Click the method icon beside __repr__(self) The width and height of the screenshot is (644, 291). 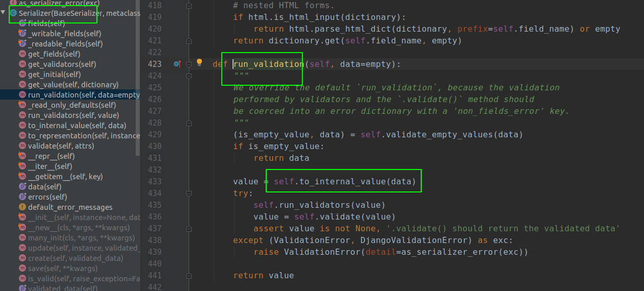pos(22,156)
